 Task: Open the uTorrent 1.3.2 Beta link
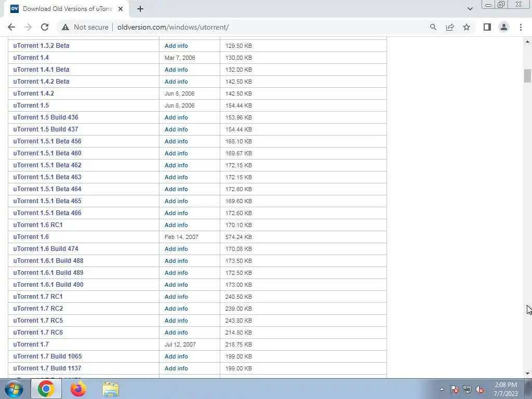tap(41, 46)
